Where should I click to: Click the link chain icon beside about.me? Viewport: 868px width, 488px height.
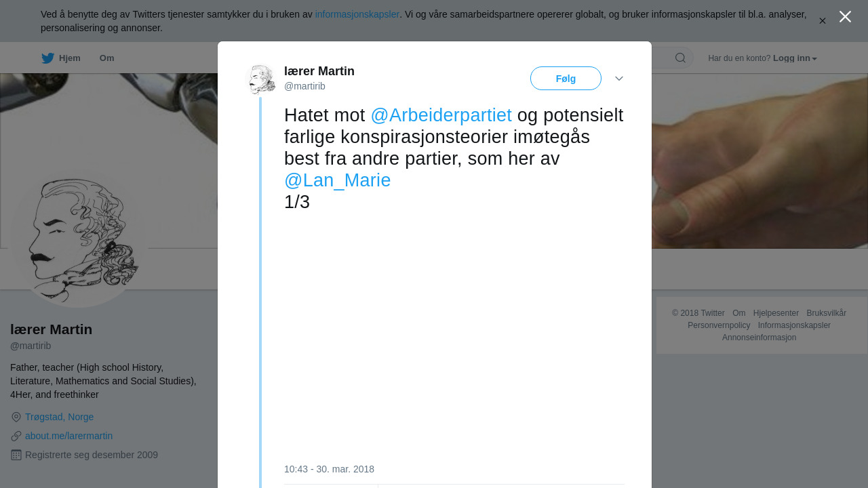pos(16,436)
